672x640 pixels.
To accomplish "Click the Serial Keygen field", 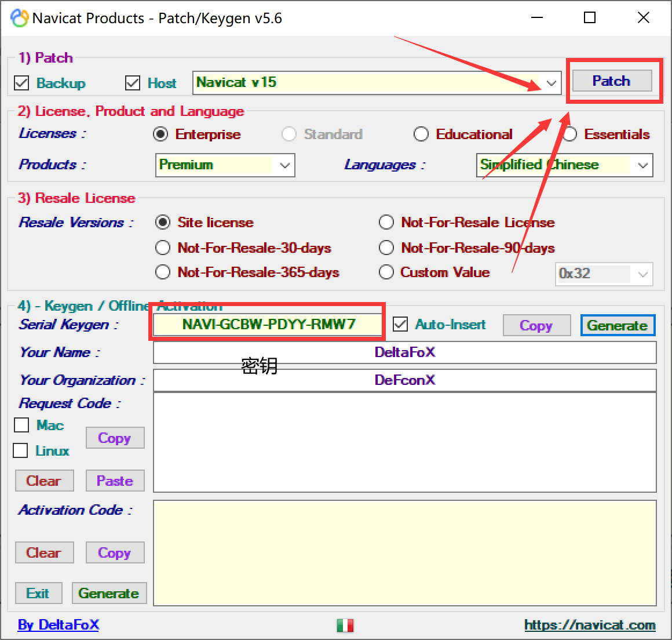I will tap(268, 324).
